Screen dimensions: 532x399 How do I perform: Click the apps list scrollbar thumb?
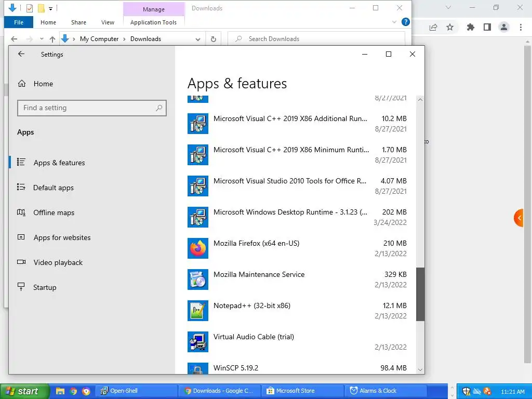[420, 294]
